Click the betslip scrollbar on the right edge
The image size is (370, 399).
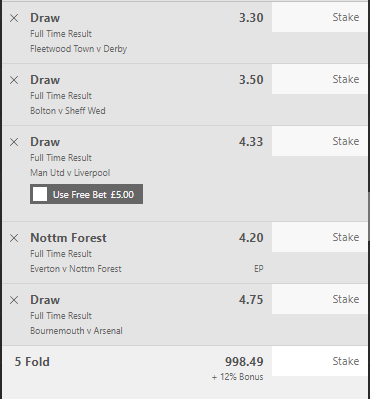[x=369, y=217]
